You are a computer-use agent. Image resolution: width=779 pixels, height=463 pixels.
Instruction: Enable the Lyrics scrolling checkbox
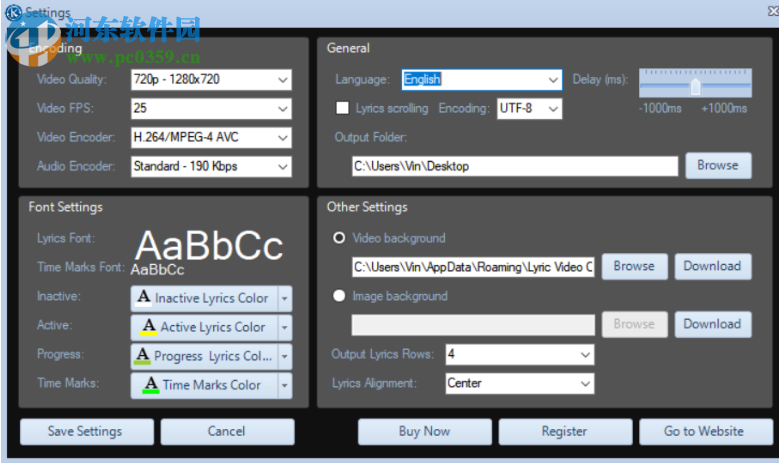click(342, 108)
